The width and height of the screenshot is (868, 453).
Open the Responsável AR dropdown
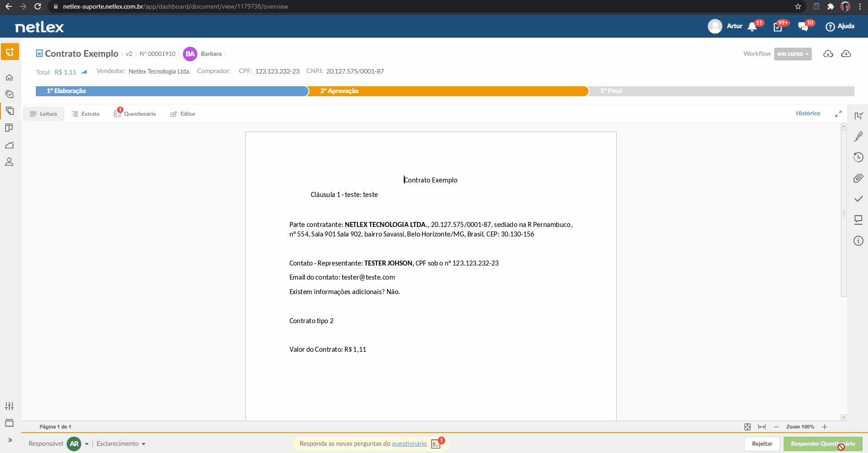click(78, 444)
